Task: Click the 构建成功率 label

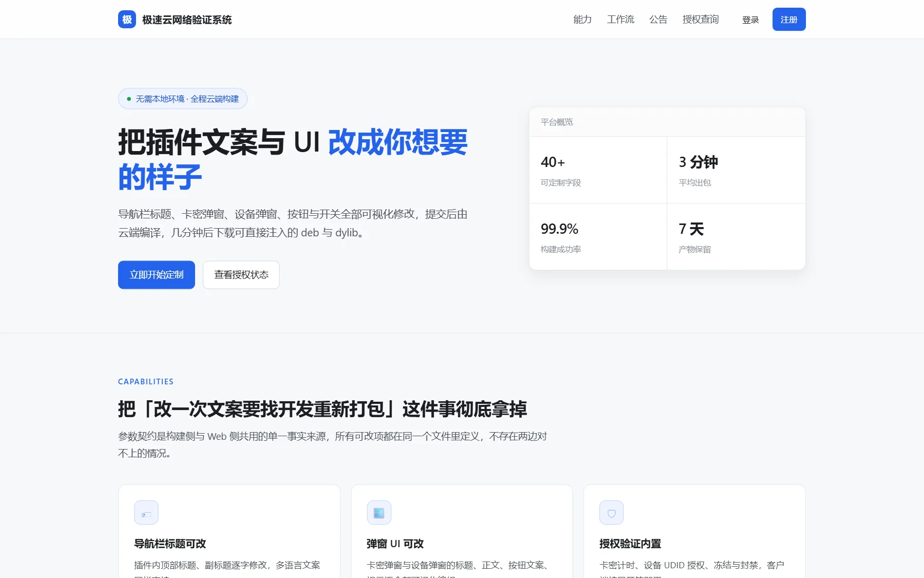Action: coord(561,250)
